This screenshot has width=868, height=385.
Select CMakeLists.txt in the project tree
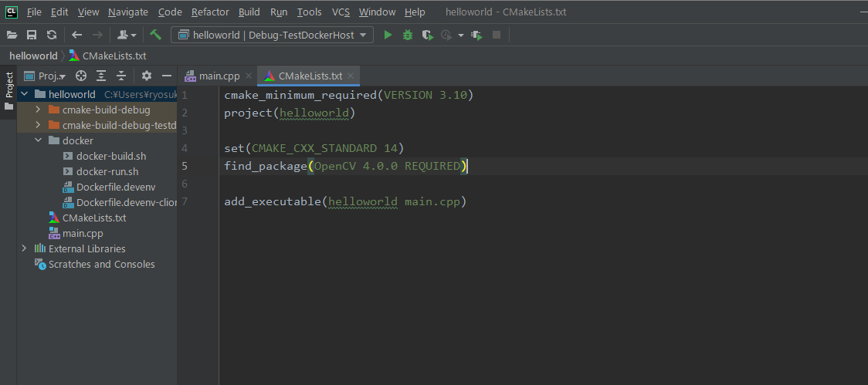tap(94, 218)
